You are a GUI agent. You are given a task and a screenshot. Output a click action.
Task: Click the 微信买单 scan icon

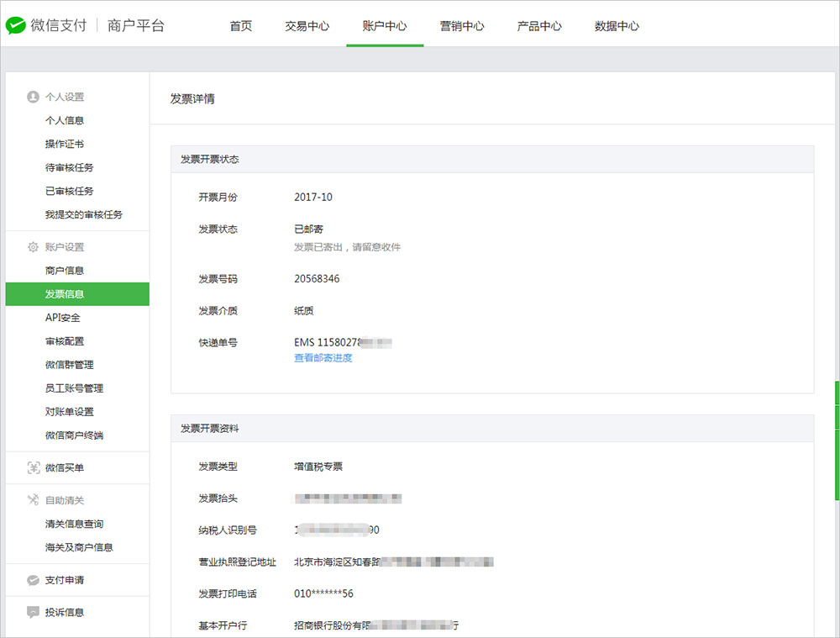click(x=34, y=468)
